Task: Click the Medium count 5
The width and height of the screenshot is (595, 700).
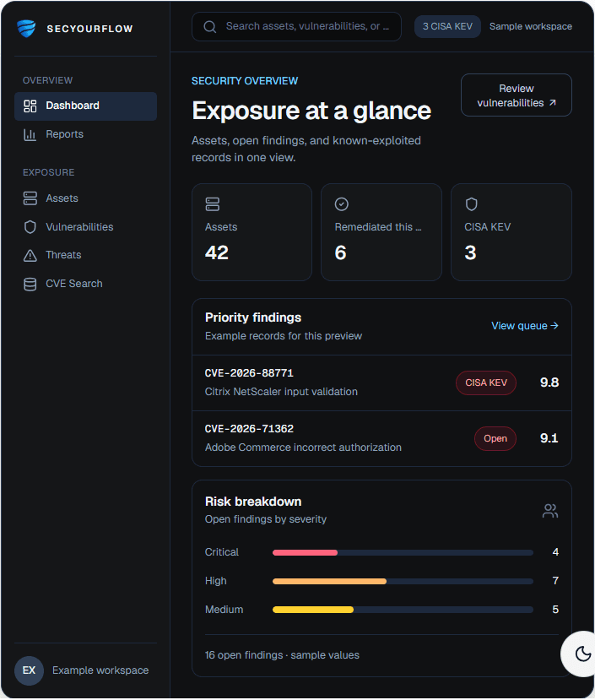Action: pos(555,610)
